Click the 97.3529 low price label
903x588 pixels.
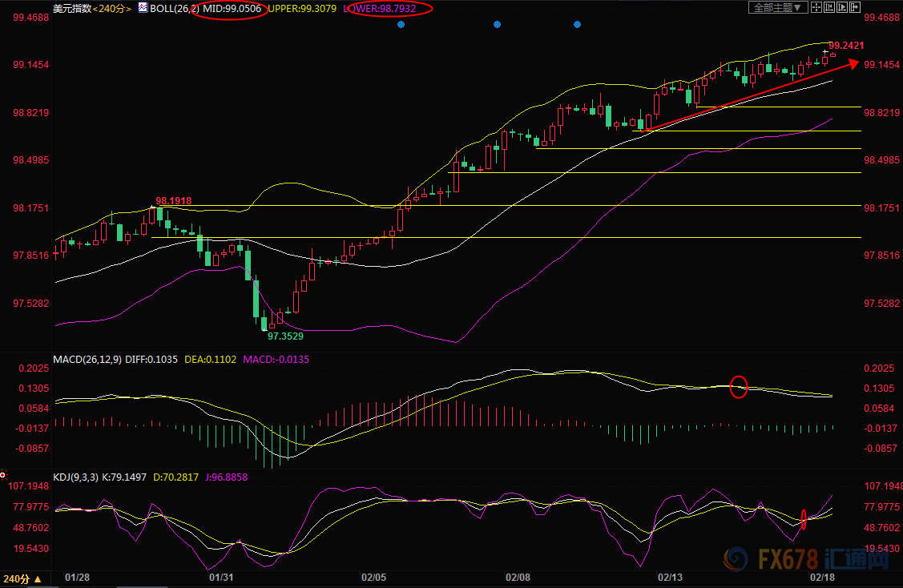tap(286, 336)
